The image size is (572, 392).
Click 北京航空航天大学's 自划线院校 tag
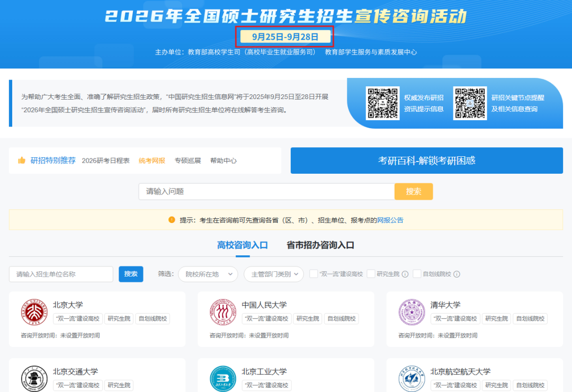(530, 386)
